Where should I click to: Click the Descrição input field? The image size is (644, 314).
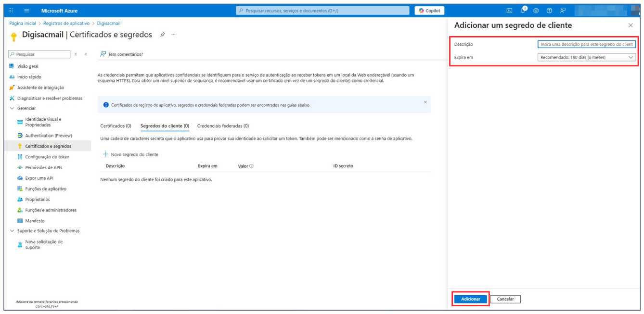click(x=586, y=44)
